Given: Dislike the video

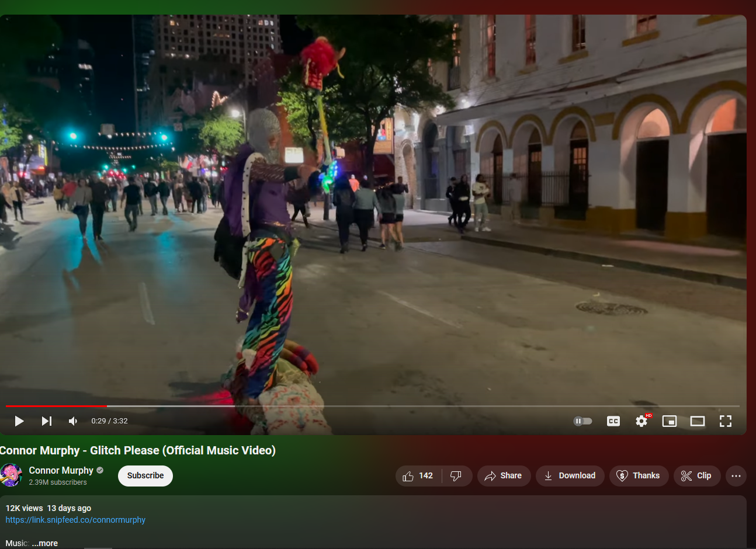Looking at the screenshot, I should point(456,475).
